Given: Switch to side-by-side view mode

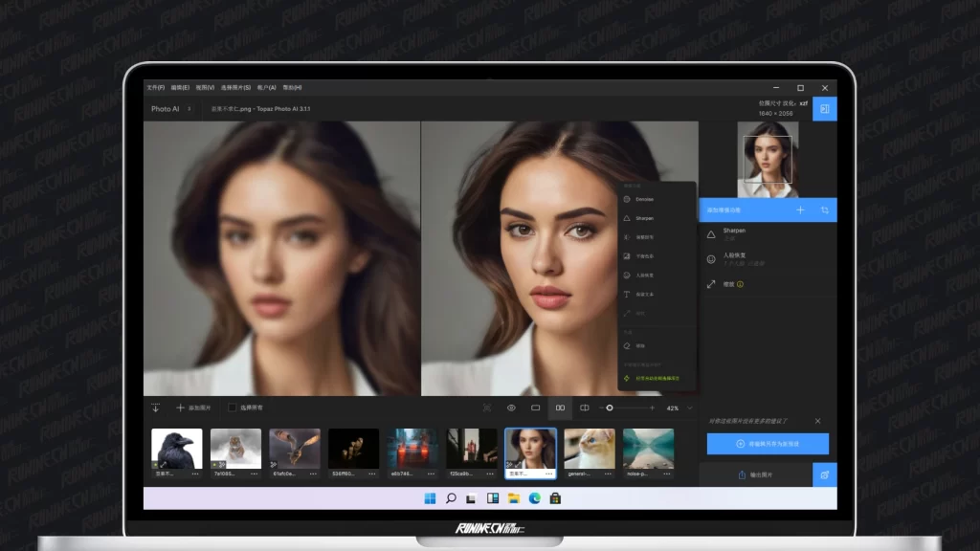Looking at the screenshot, I should (x=560, y=408).
